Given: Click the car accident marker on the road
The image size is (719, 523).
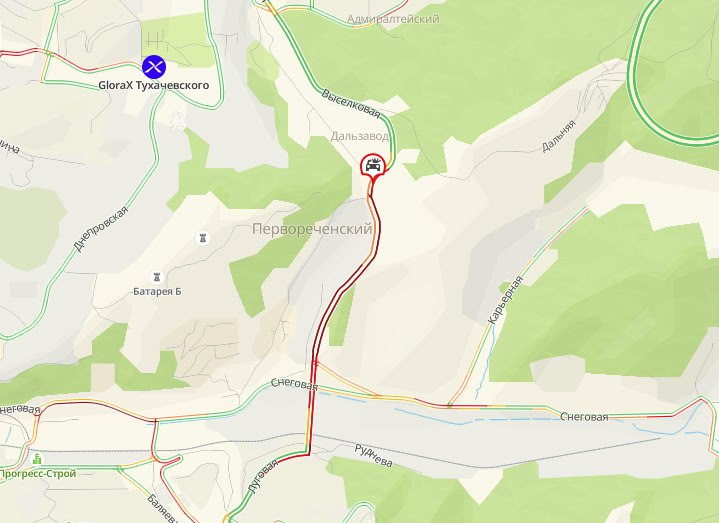Looking at the screenshot, I should coord(373,165).
